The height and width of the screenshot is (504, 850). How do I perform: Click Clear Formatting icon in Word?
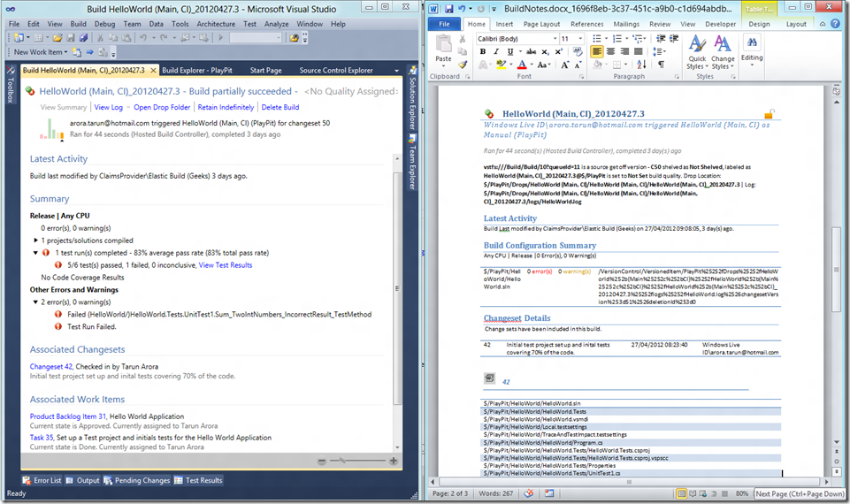click(578, 51)
